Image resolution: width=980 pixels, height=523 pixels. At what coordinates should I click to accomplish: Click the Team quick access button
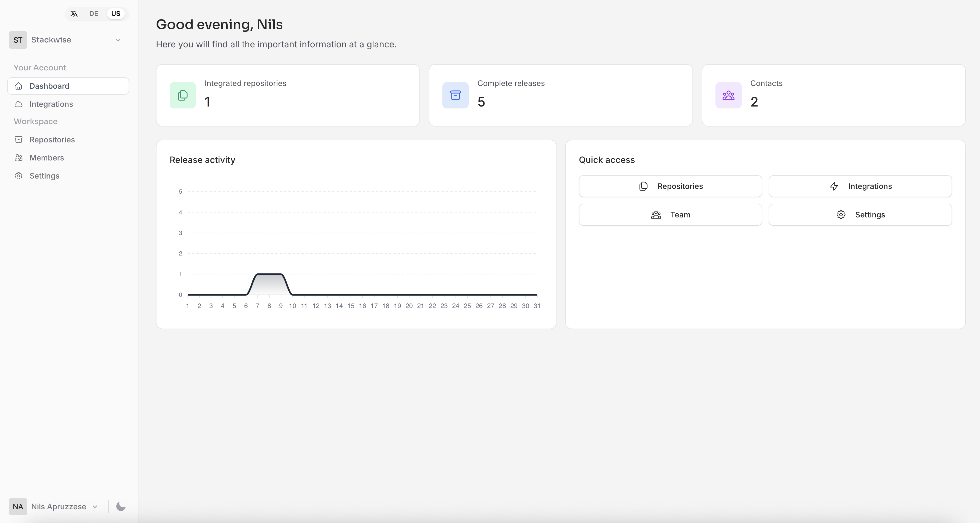click(670, 215)
